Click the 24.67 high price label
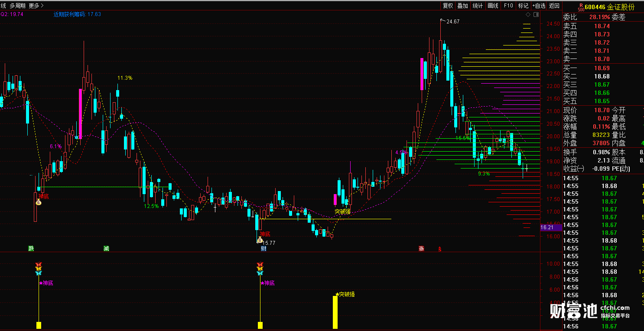Screen dimensions: 644x331 tap(453, 21)
